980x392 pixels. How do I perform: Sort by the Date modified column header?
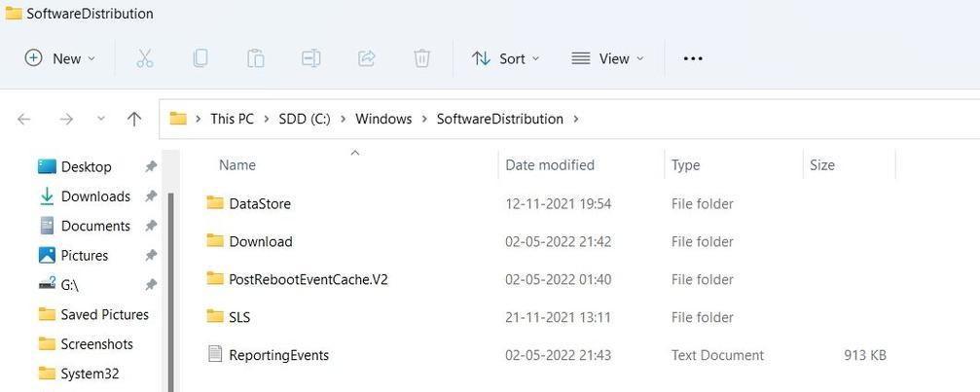[x=550, y=165]
